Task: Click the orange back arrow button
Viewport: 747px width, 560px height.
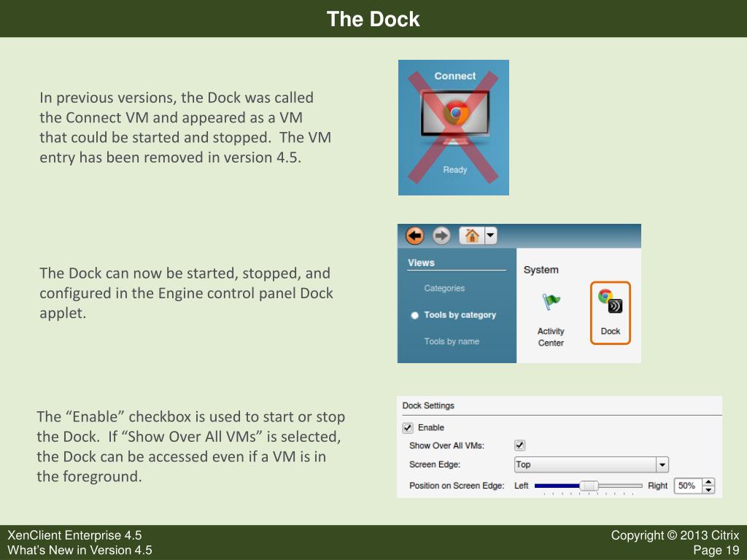Action: pyautogui.click(x=414, y=236)
